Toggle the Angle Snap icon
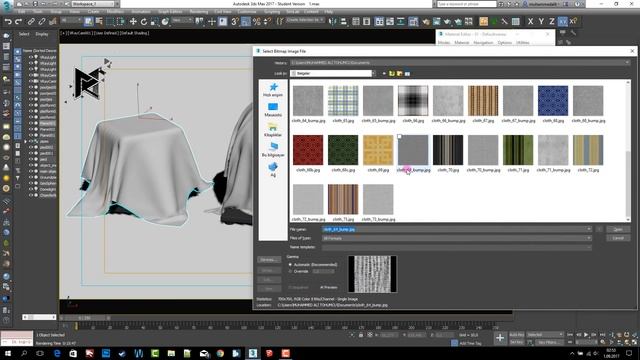The width and height of the screenshot is (640, 360). 245,22
